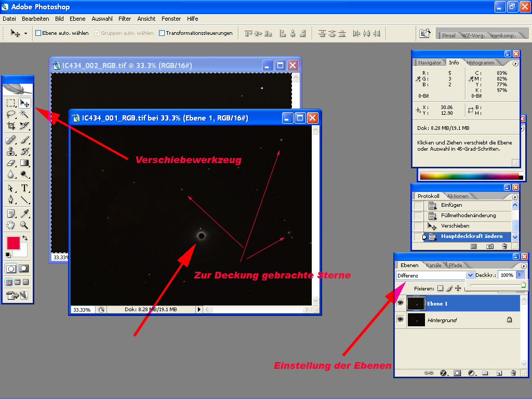
Task: Create a new layer button in Ebenen
Action: [x=499, y=373]
